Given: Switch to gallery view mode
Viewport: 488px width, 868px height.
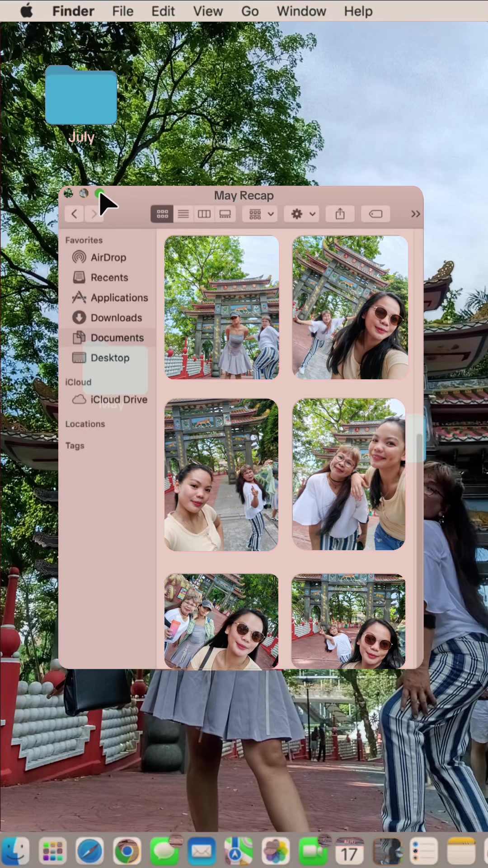Looking at the screenshot, I should (225, 214).
